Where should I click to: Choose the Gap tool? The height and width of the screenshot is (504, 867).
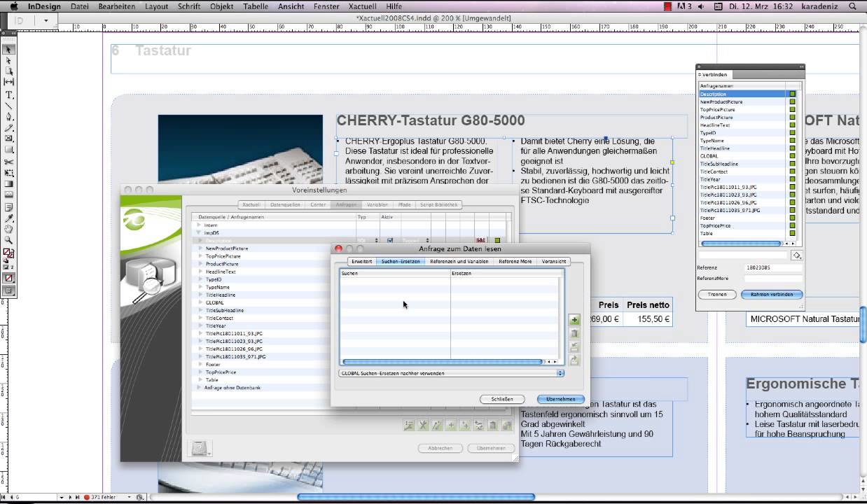click(x=9, y=82)
